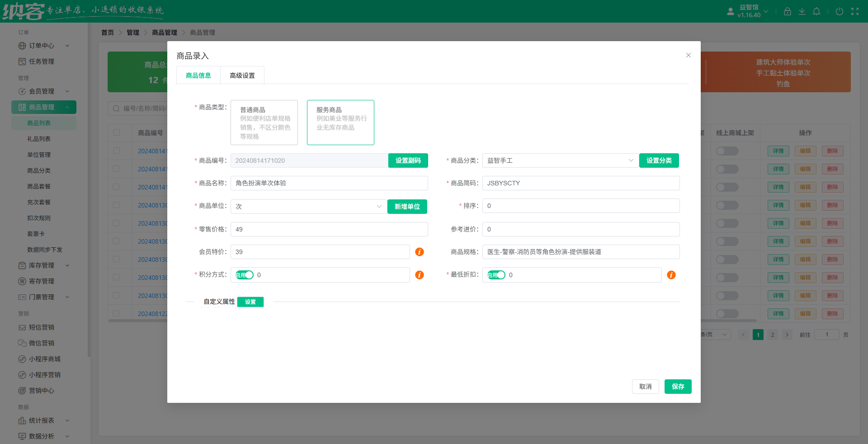Click the 门票管理 sidebar icon
The image size is (868, 444).
click(x=22, y=297)
